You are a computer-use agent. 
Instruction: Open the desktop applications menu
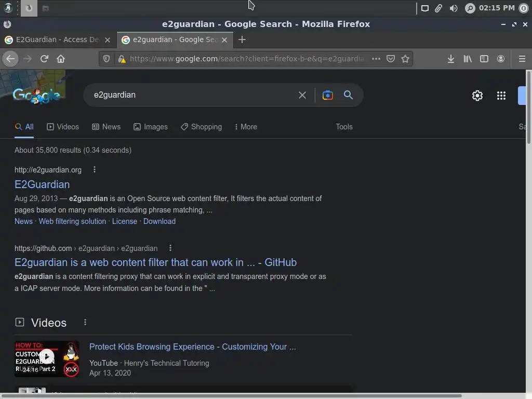pyautogui.click(x=8, y=8)
